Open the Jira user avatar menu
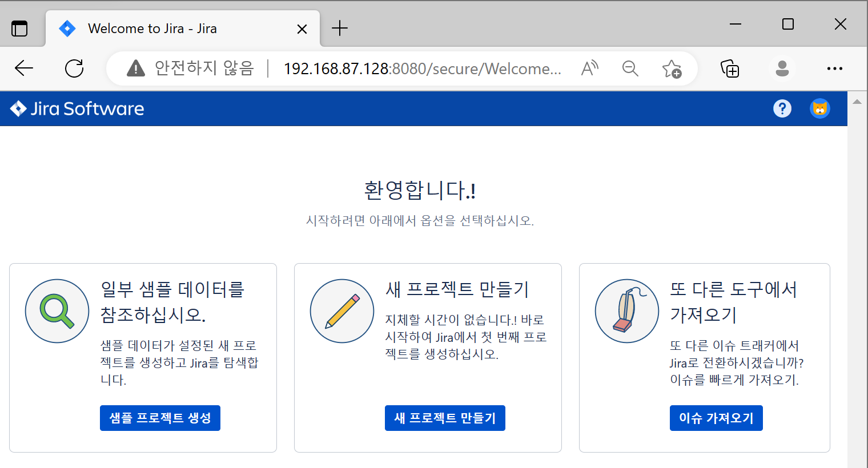 [x=820, y=108]
